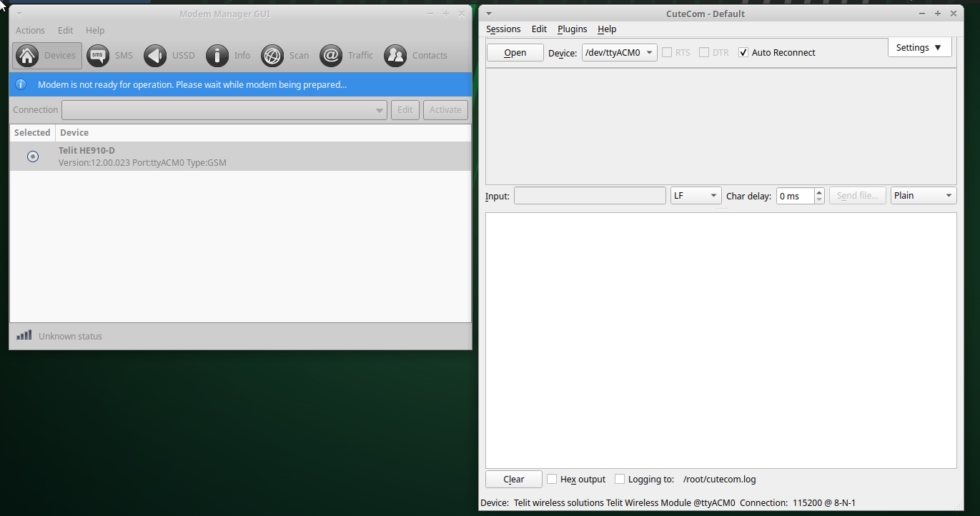Disable the Auto Reconnect checkbox
The width and height of the screenshot is (980, 516).
(x=743, y=52)
